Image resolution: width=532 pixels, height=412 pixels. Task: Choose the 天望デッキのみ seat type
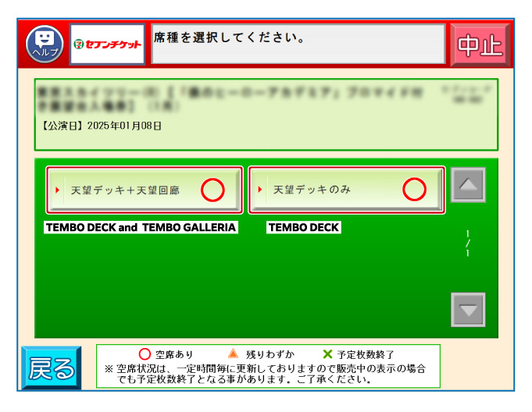point(328,190)
